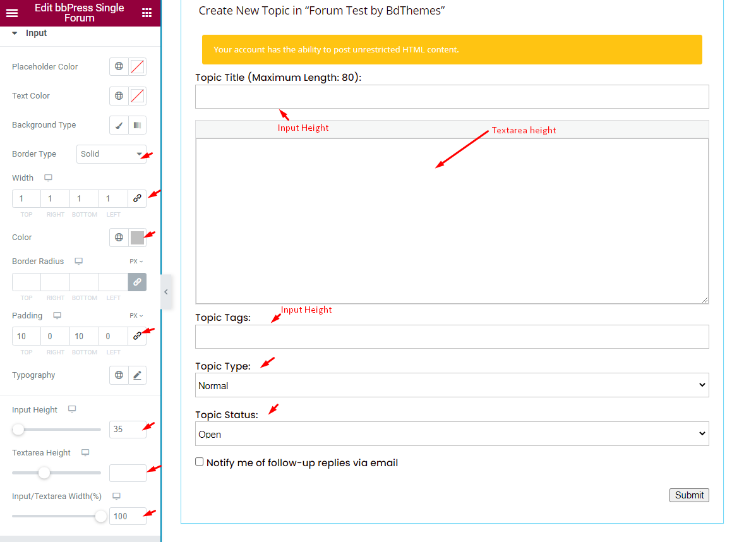Open Typography settings with the pencil icon
The width and height of the screenshot is (756, 542).
137,375
